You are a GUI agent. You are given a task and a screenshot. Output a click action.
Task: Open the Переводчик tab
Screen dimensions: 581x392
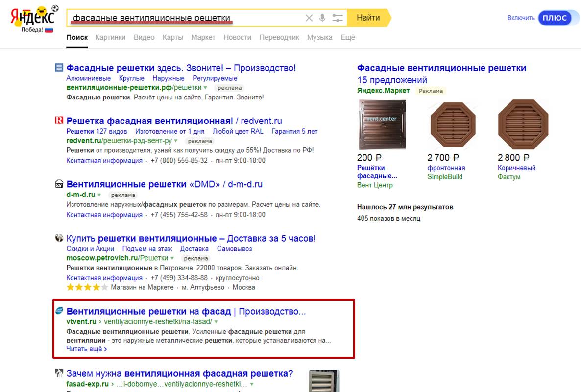[279, 37]
